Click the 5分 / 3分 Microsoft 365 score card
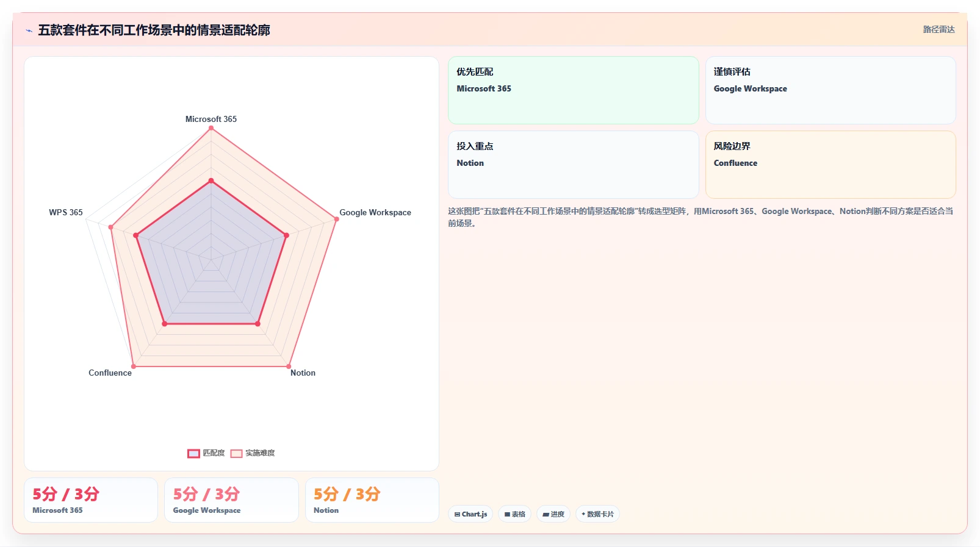Image resolution: width=980 pixels, height=547 pixels. coord(91,500)
